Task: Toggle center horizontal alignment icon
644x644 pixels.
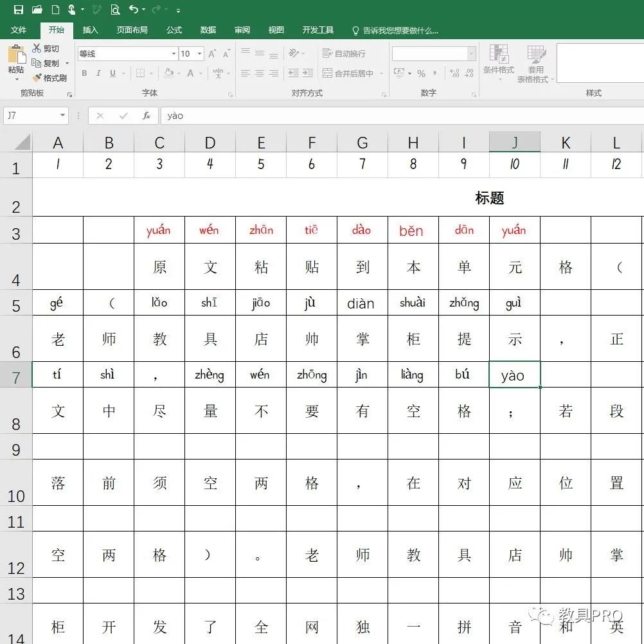Action: click(x=260, y=73)
